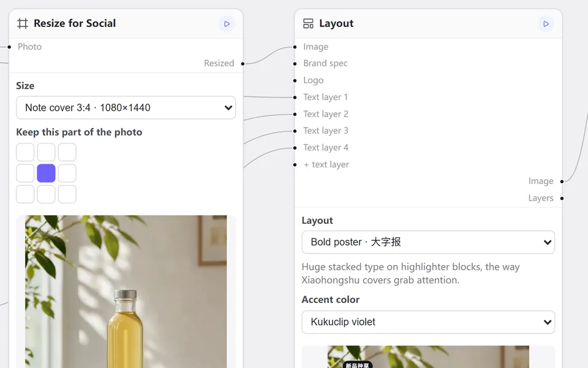This screenshot has width=588, height=368.
Task: Run the Resize for Social node
Action: click(x=227, y=24)
